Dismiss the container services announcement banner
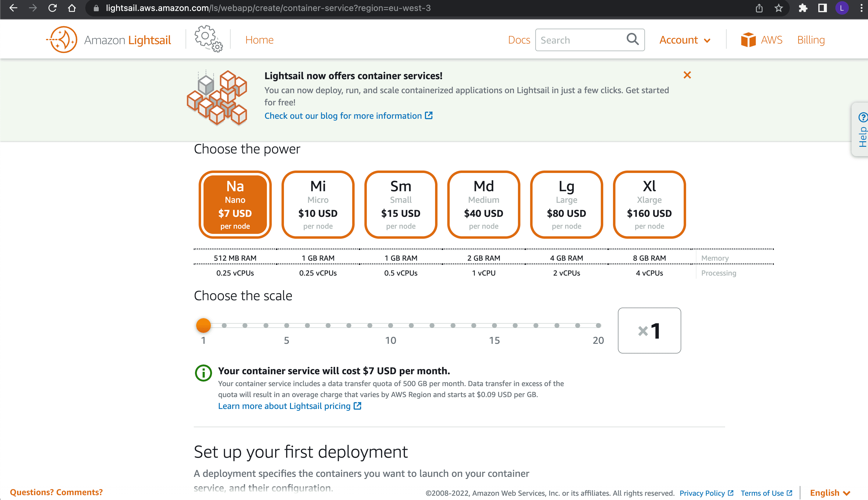This screenshot has width=868, height=500. click(687, 75)
